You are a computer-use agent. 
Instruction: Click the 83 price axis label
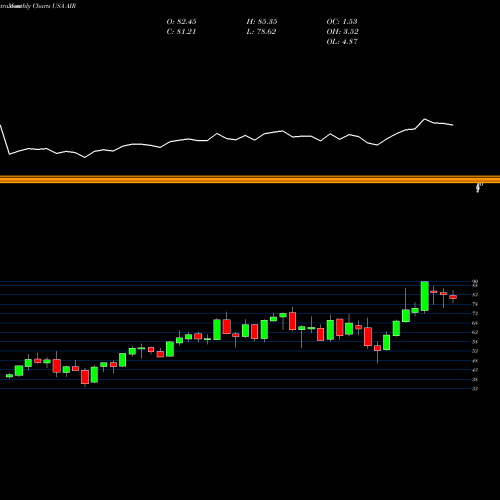(x=475, y=295)
